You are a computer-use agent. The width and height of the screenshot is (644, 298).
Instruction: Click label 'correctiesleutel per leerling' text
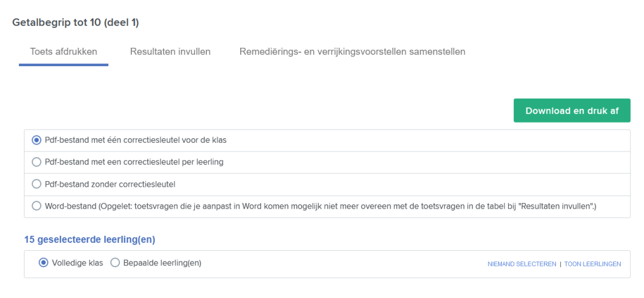click(x=175, y=162)
